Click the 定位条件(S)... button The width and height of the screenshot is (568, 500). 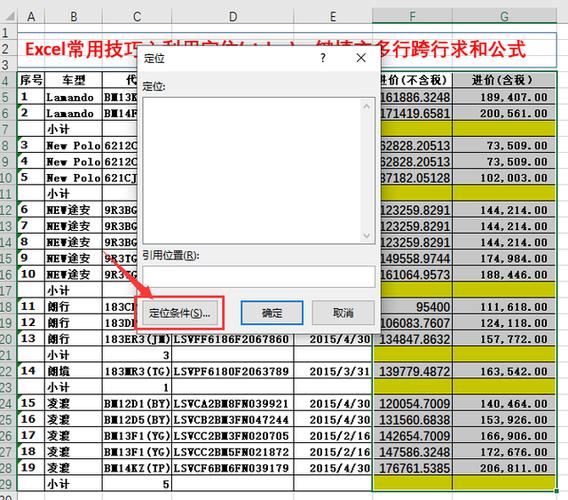click(179, 313)
